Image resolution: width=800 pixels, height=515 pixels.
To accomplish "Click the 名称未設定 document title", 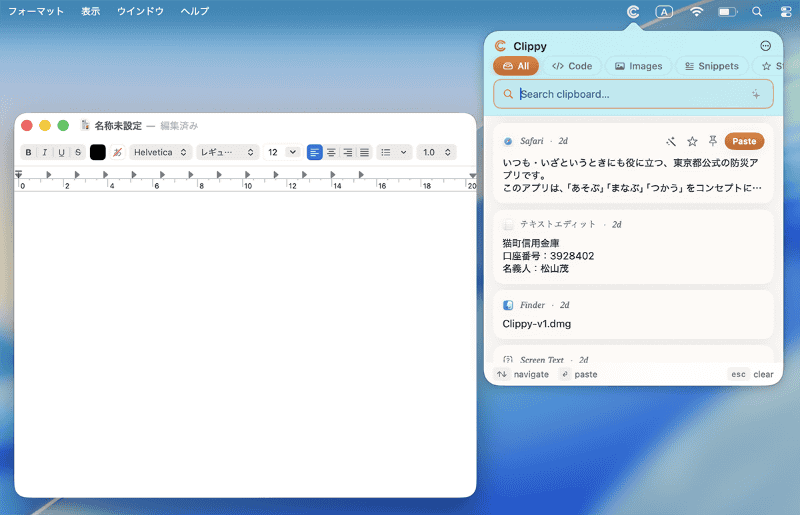I will [x=118, y=126].
